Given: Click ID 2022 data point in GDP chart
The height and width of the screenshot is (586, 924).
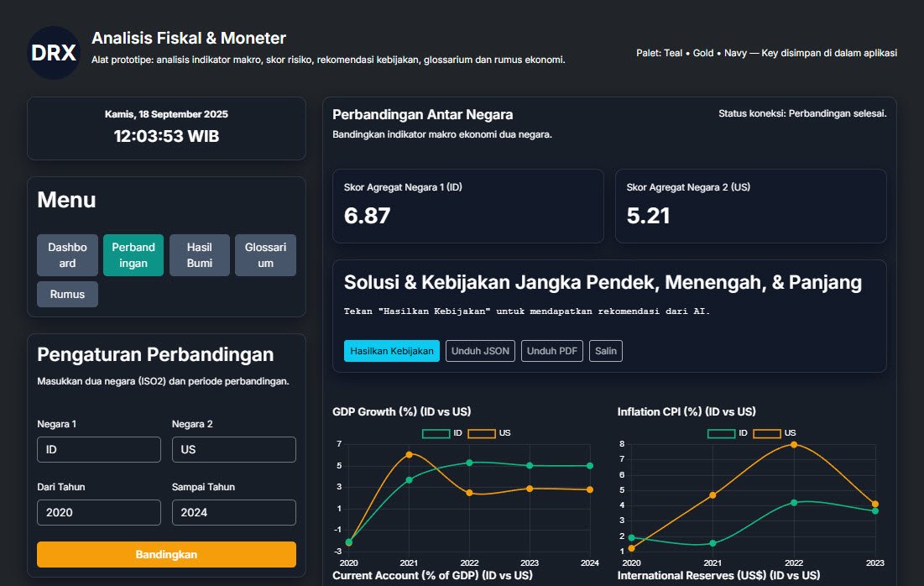Looking at the screenshot, I should pyautogui.click(x=470, y=463).
